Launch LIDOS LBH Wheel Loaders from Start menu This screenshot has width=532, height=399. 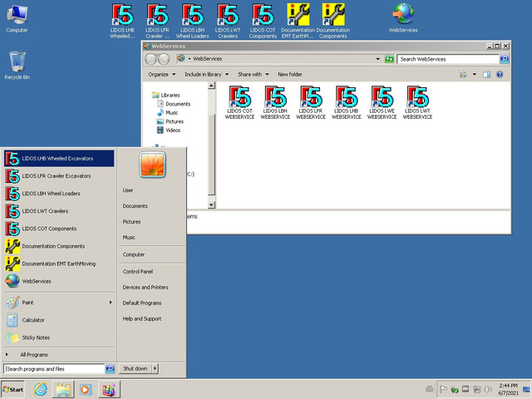tap(59, 194)
